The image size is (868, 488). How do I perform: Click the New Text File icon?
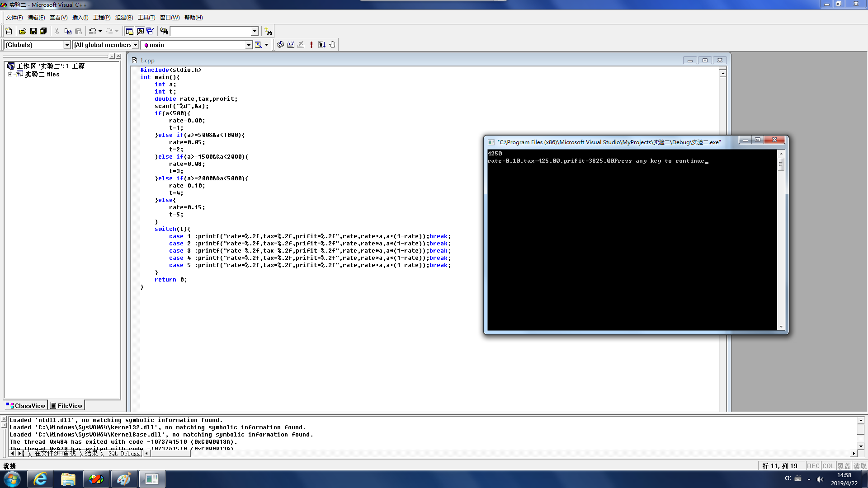coord(9,31)
